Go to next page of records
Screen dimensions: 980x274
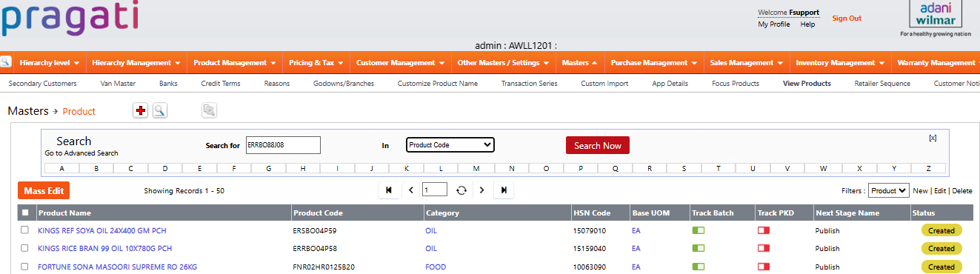point(481,190)
